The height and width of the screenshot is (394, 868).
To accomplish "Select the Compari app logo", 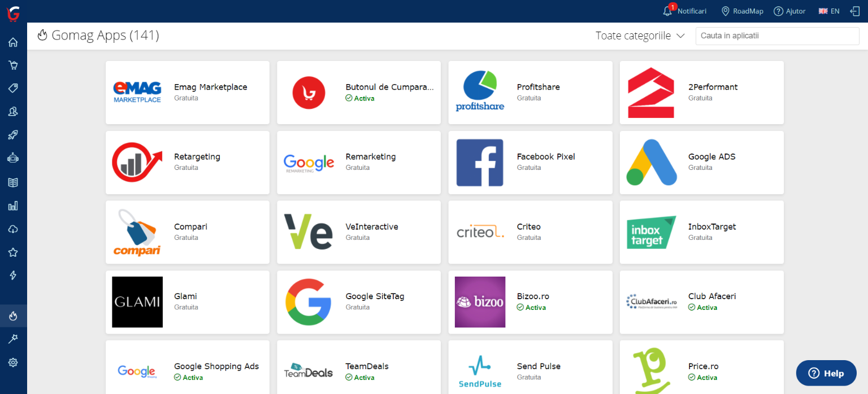I will tap(137, 233).
